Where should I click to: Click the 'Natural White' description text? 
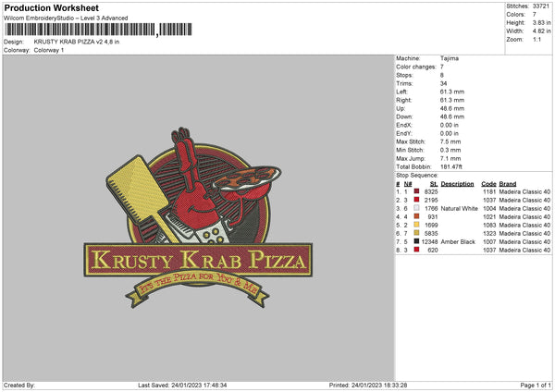coord(459,208)
